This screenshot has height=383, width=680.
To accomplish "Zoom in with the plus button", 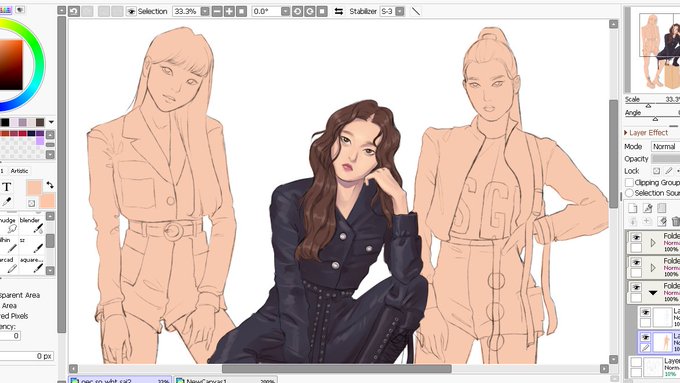I will pos(229,12).
